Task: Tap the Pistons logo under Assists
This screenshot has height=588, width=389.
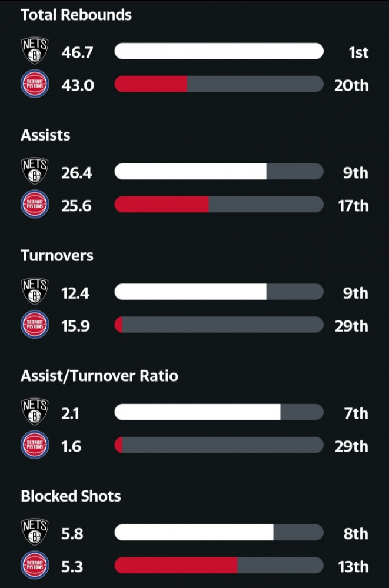Action: pos(34,205)
